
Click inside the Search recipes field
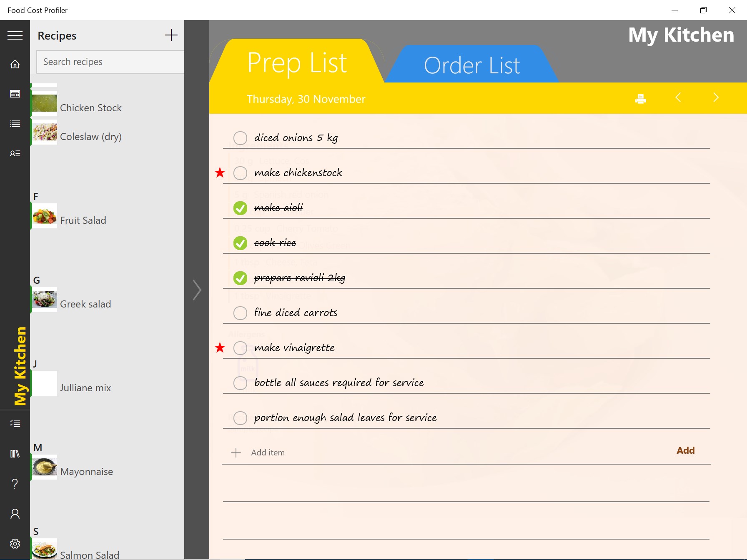pyautogui.click(x=110, y=62)
